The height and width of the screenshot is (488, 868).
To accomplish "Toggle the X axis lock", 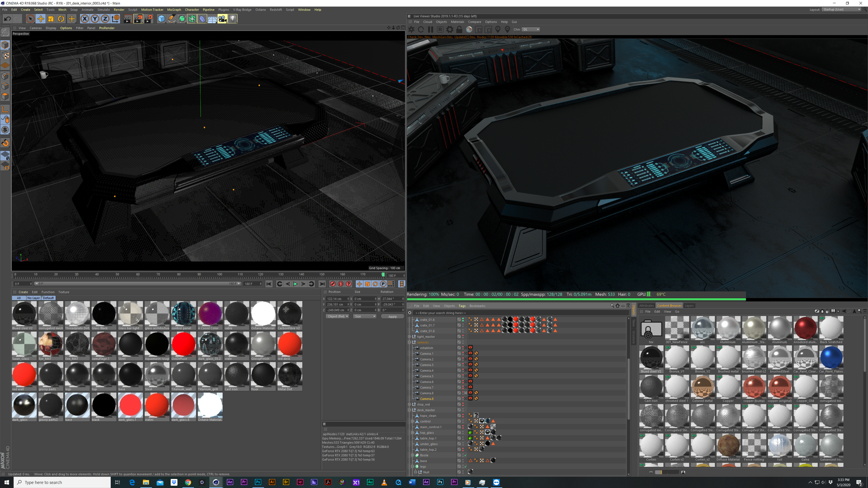I will tap(84, 19).
